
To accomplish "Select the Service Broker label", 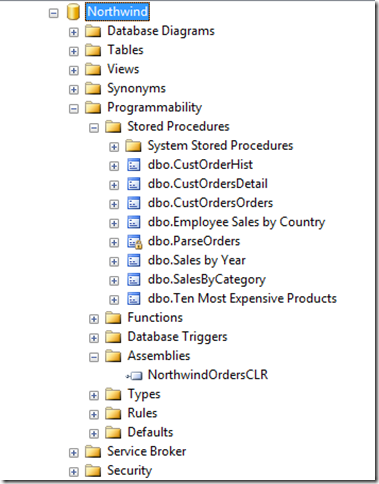I will 147,452.
